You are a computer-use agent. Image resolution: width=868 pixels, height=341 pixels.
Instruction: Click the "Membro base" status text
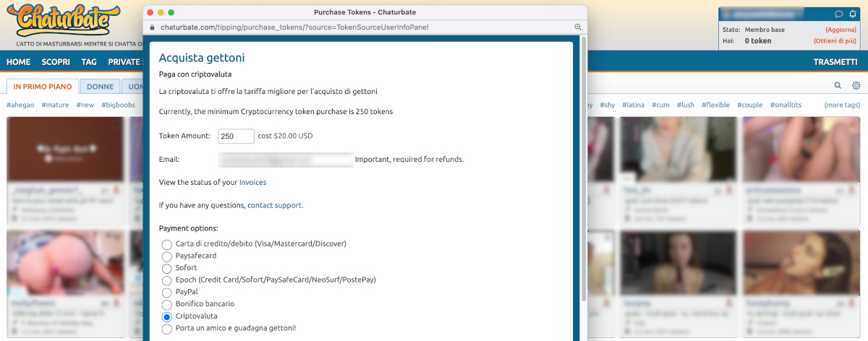point(766,30)
